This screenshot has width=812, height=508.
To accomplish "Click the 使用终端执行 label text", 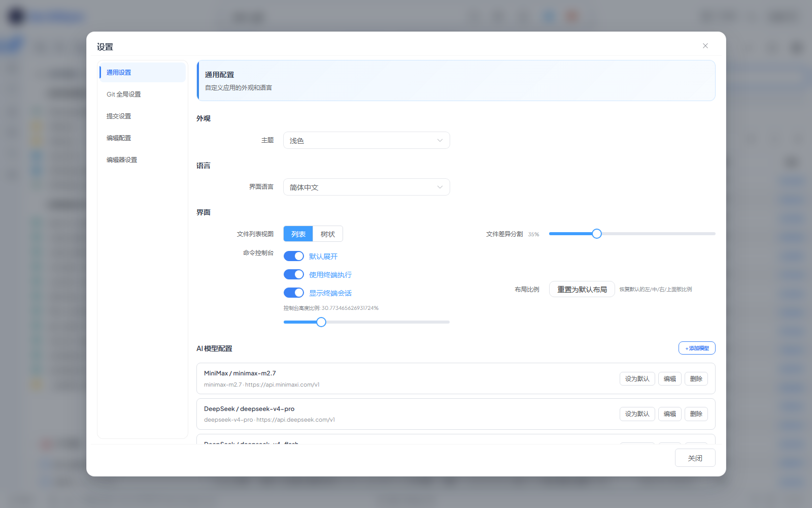I will 330,275.
